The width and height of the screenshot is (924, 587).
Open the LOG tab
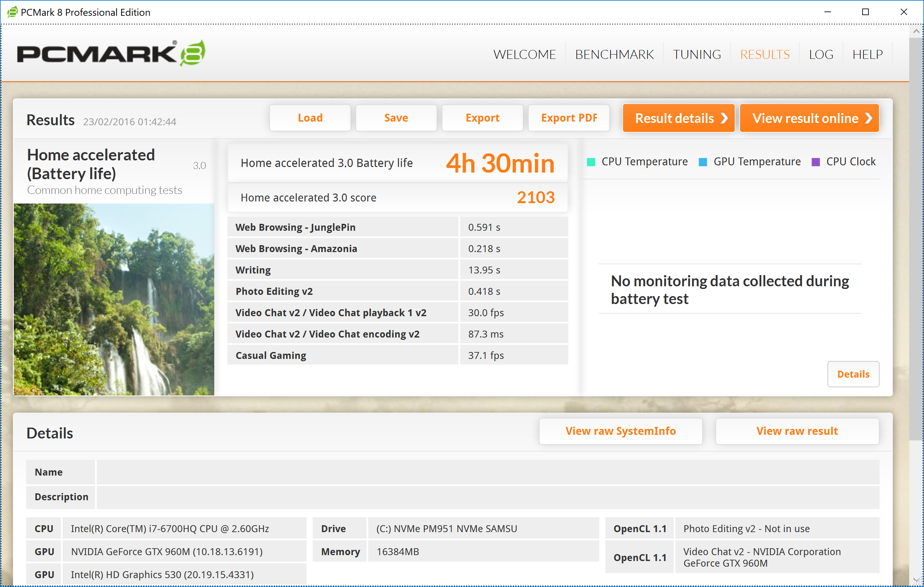(821, 55)
